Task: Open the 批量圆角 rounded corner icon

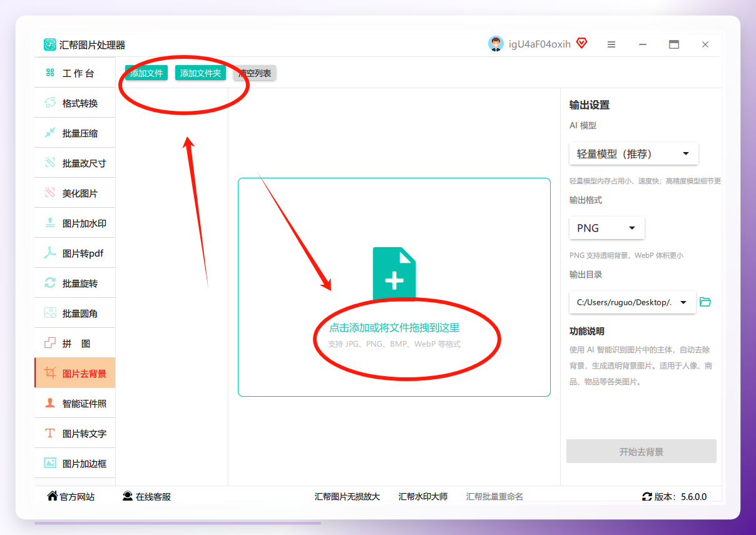Action: (x=50, y=313)
